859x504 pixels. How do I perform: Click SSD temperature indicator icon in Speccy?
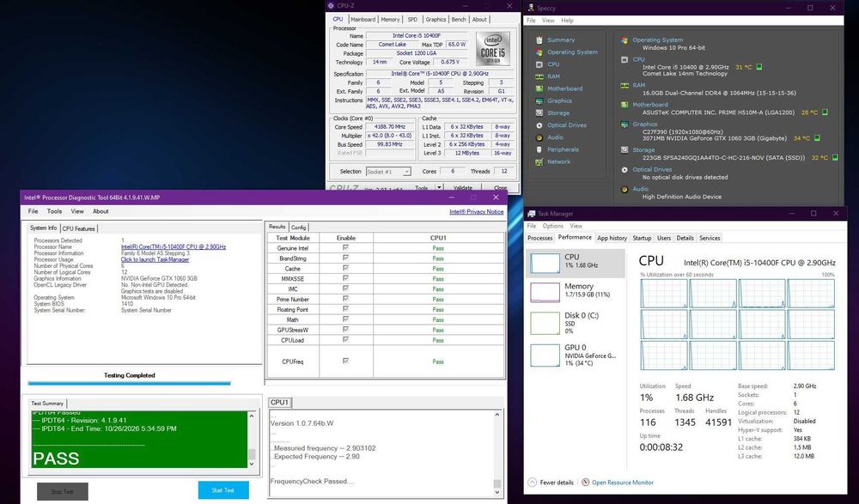coord(835,158)
